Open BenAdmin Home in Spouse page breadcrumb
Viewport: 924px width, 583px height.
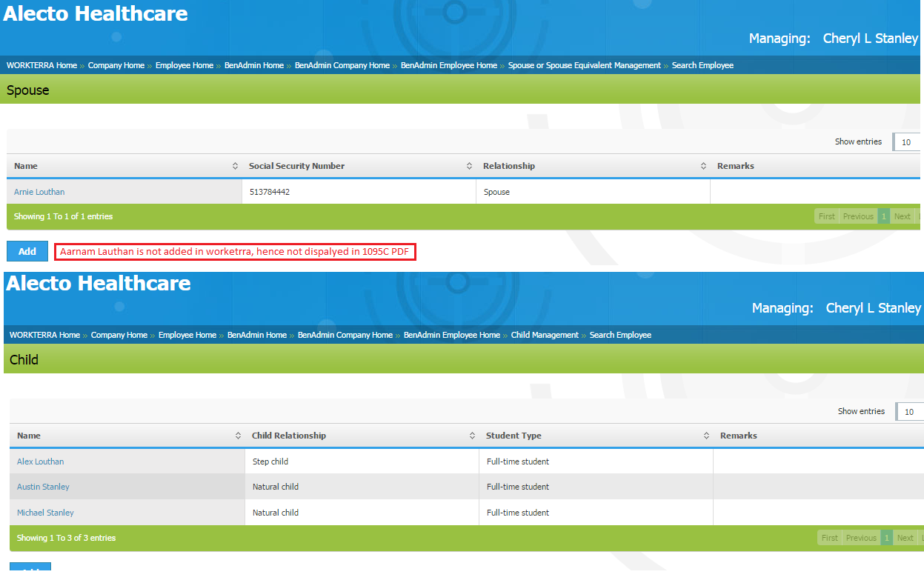254,65
